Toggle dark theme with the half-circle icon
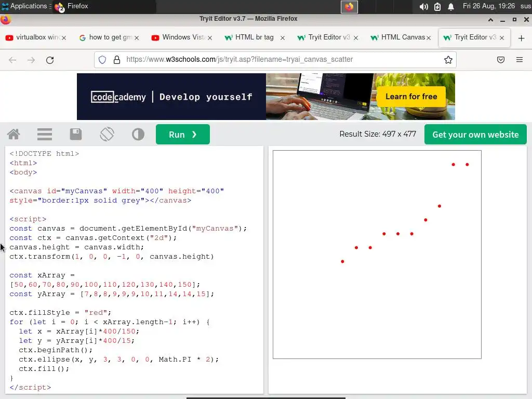This screenshot has width=532, height=399. click(x=138, y=135)
